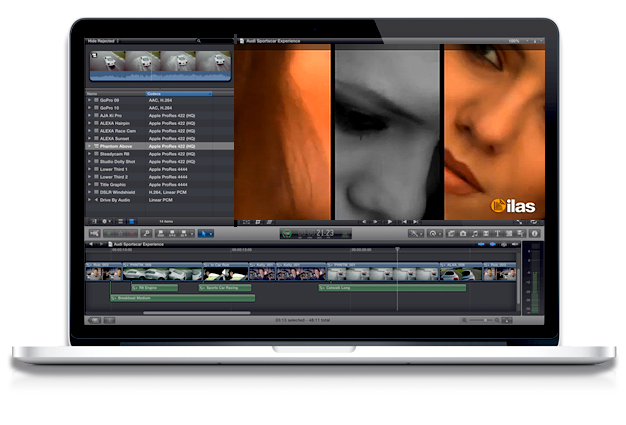The width and height of the screenshot is (626, 425).
Task: Expand the Drive By Audio row
Action: click(89, 200)
